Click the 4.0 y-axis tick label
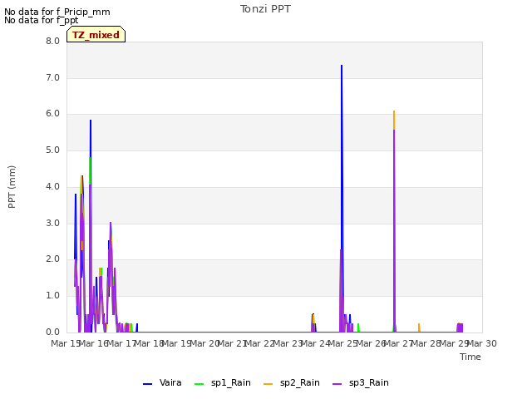The image size is (532, 399). [52, 186]
